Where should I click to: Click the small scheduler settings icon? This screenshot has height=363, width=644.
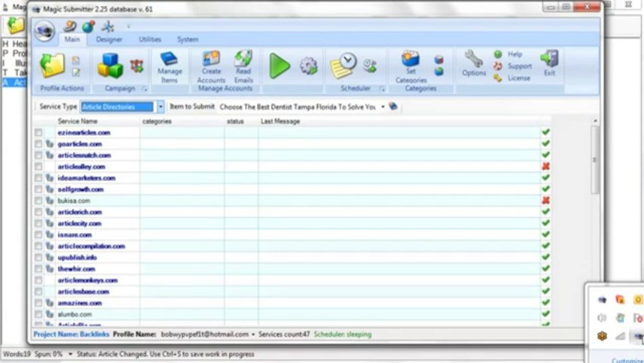tap(370, 66)
